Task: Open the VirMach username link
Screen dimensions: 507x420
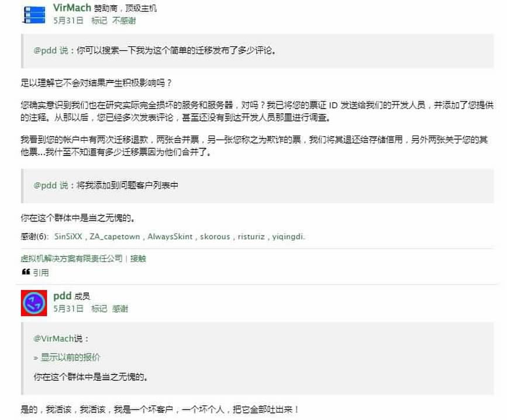Action: tap(72, 8)
